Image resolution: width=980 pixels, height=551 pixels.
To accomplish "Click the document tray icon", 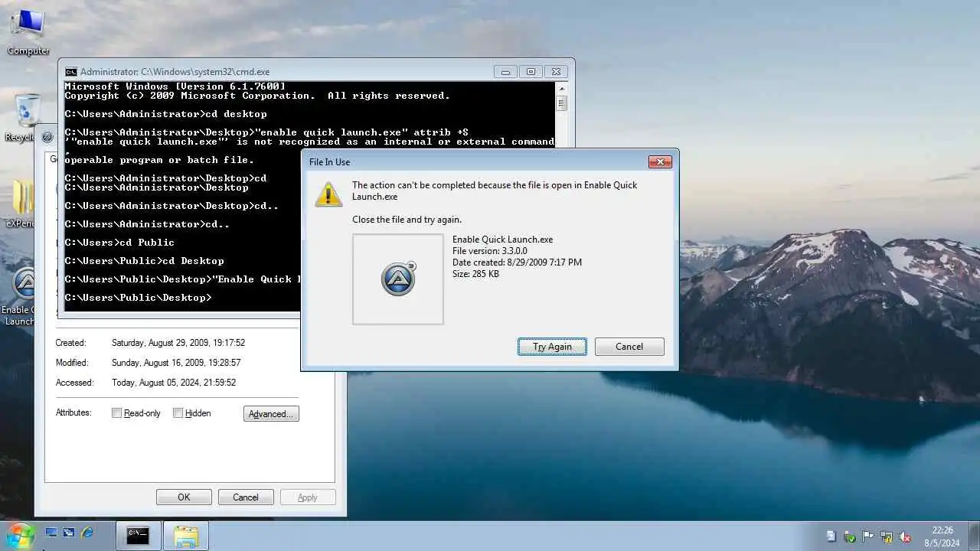I will pyautogui.click(x=831, y=536).
